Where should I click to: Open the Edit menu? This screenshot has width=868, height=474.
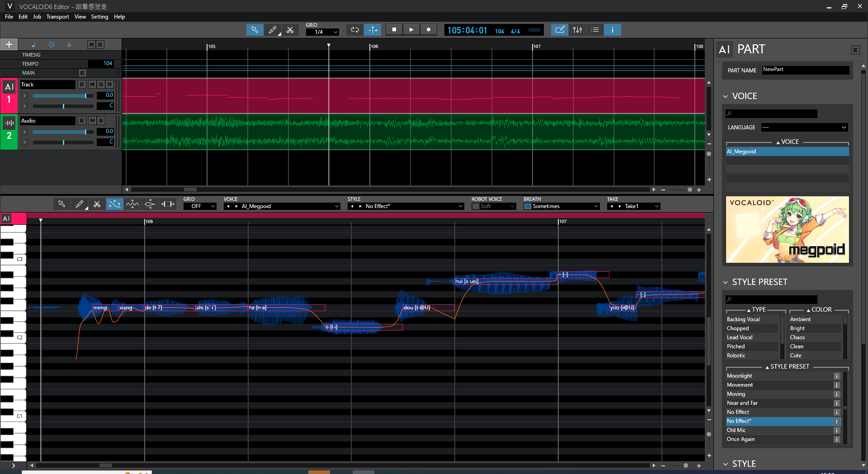23,17
